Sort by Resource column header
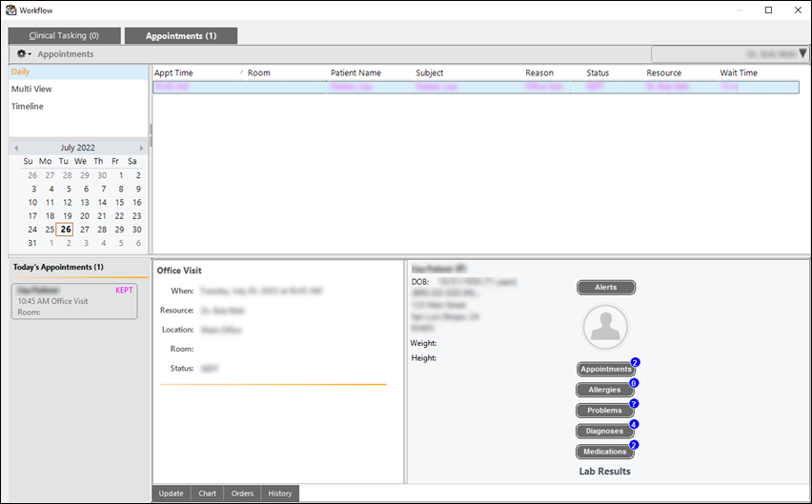812x504 pixels. 664,73
